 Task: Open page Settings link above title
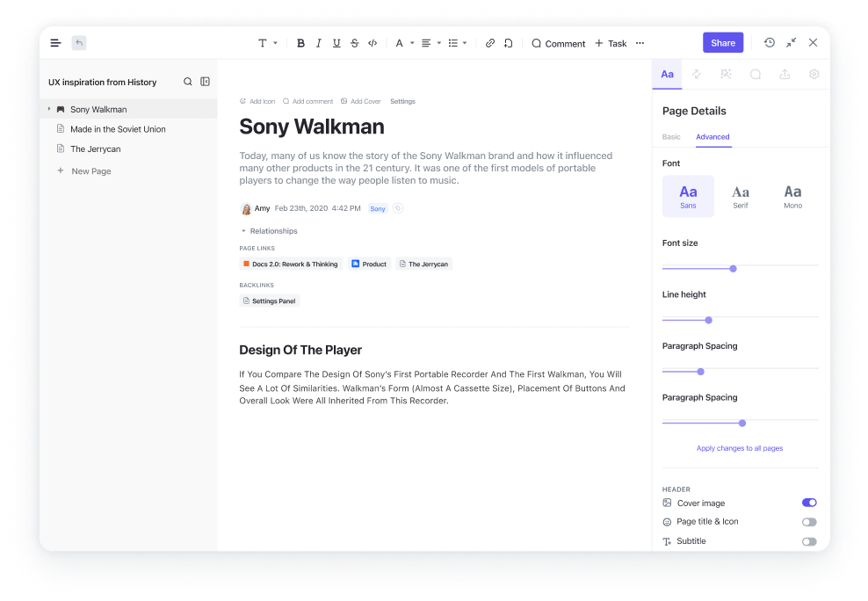coord(402,101)
